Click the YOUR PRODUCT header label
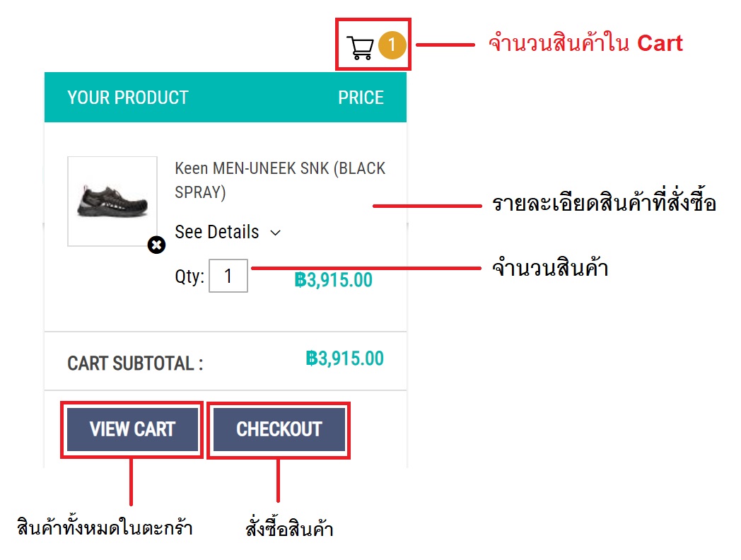Viewport: 741px width, 560px height. coord(127,98)
